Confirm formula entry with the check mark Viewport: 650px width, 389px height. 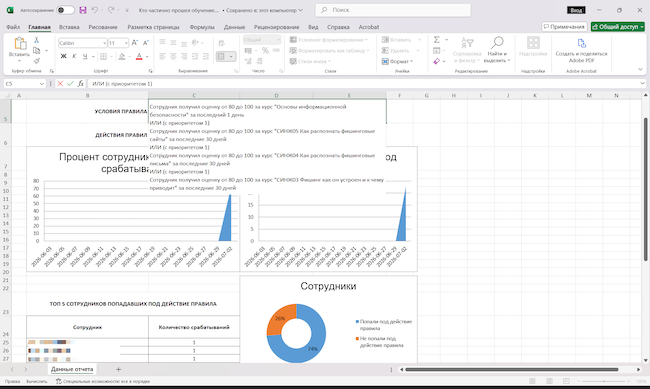[x=70, y=84]
